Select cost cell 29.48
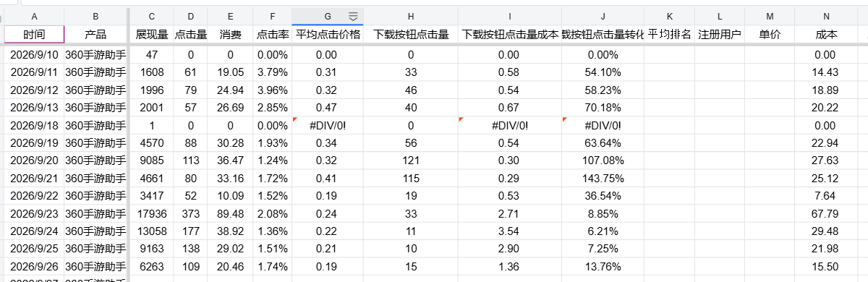The height and width of the screenshot is (282, 868). click(x=825, y=231)
